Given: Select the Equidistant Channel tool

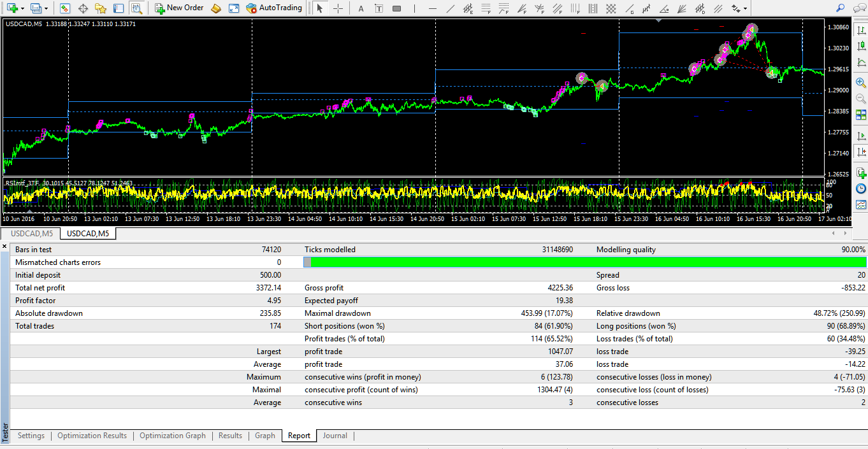Looking at the screenshot, I should 468,8.
